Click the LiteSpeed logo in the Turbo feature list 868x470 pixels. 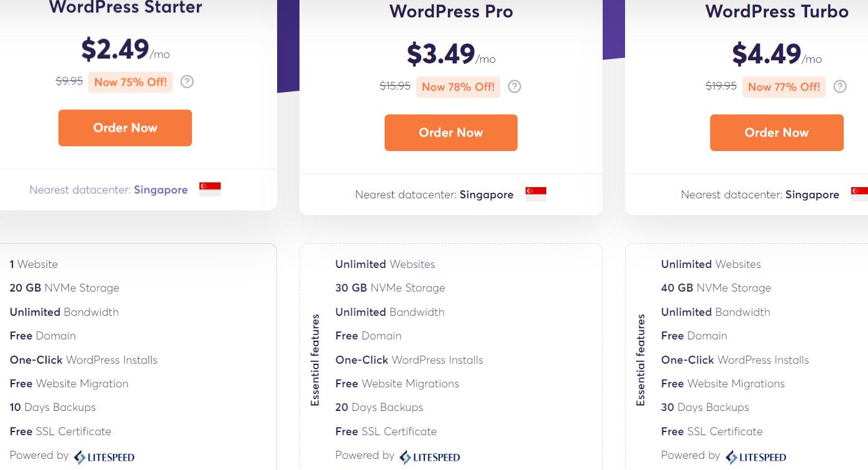coord(756,458)
